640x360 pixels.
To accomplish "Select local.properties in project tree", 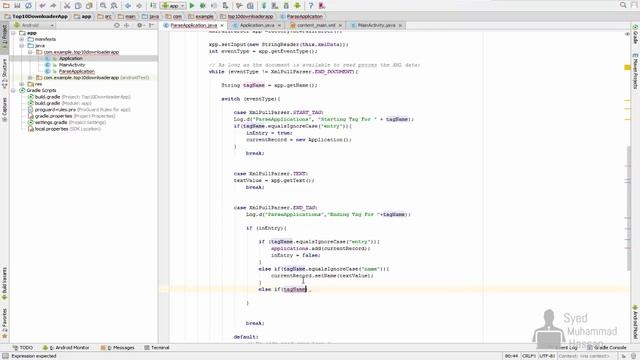I will coord(51,129).
